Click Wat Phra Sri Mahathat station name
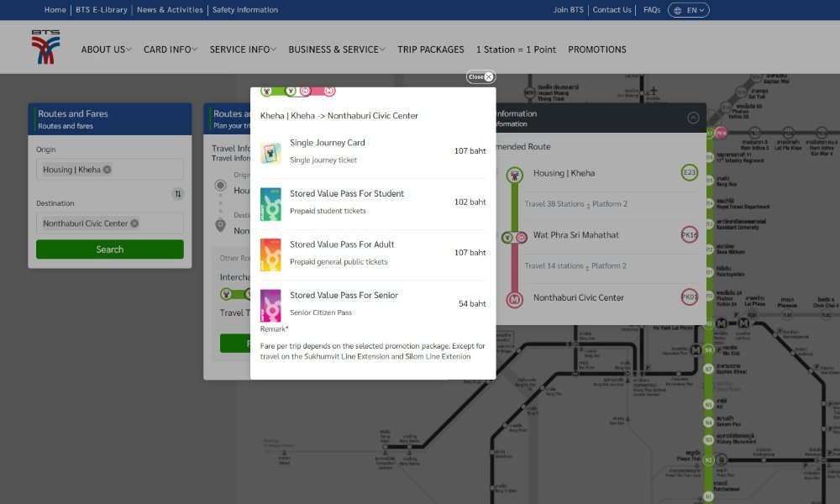Screen dimensions: 840x504 pos(576,234)
